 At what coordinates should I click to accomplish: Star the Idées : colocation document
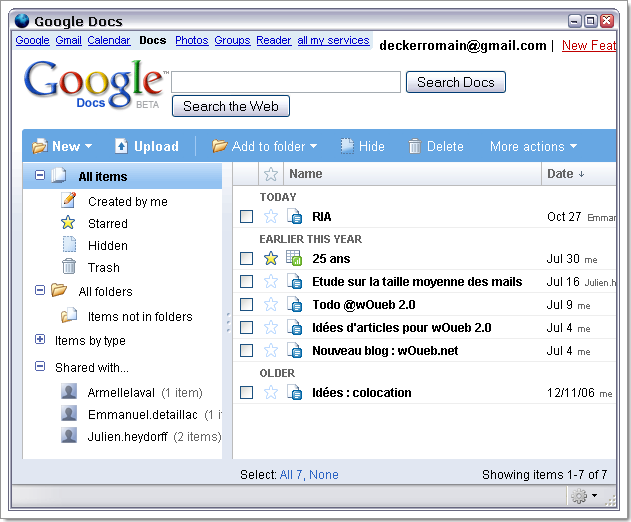271,392
